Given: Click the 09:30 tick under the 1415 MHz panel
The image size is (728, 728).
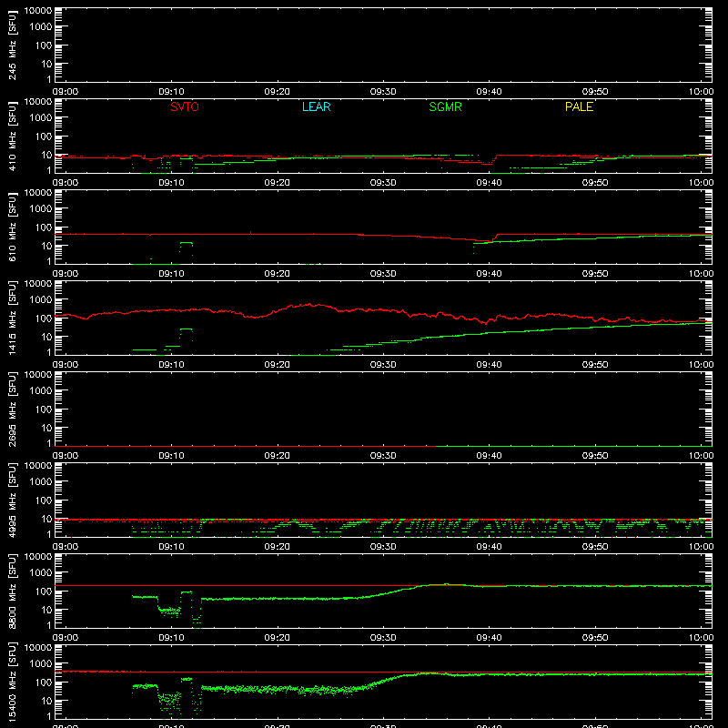Looking at the screenshot, I should (x=383, y=365).
